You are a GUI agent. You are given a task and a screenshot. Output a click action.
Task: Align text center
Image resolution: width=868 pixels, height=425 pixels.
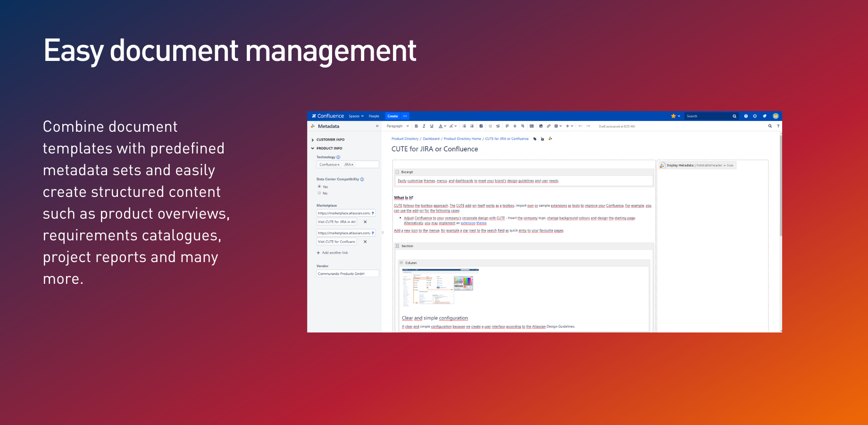click(x=515, y=126)
